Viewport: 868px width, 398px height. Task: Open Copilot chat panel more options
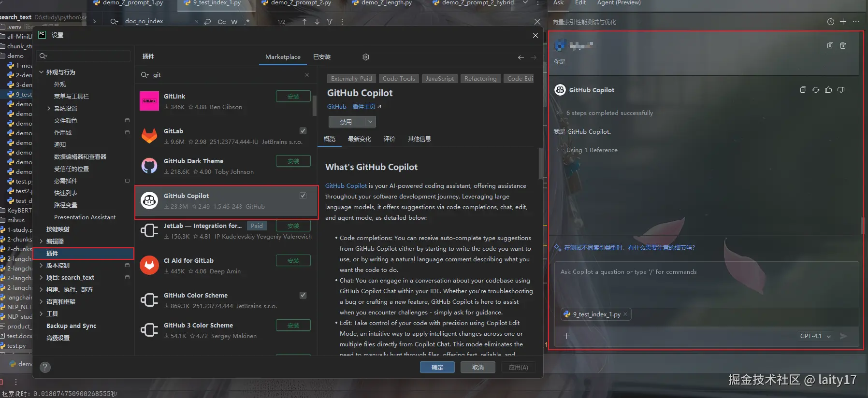tap(856, 22)
